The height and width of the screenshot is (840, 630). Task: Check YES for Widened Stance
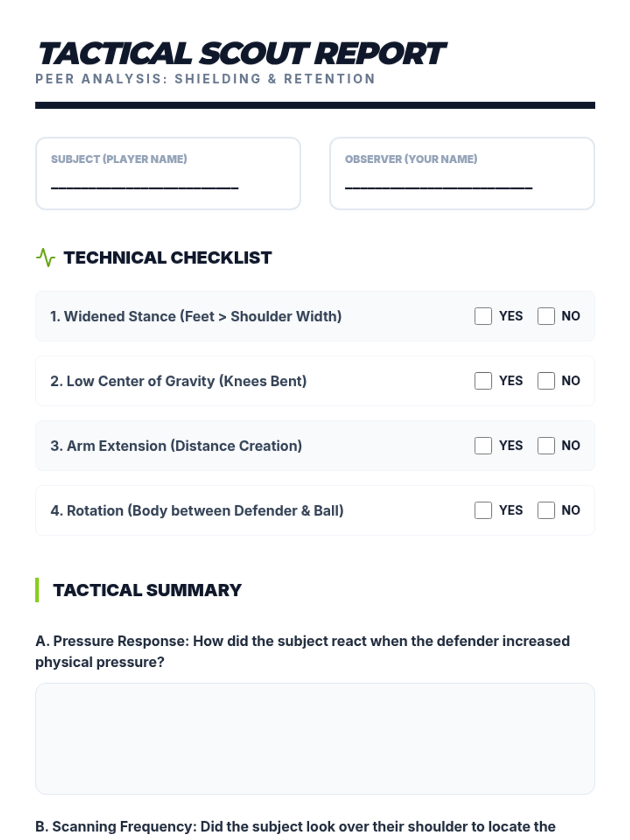pyautogui.click(x=483, y=316)
